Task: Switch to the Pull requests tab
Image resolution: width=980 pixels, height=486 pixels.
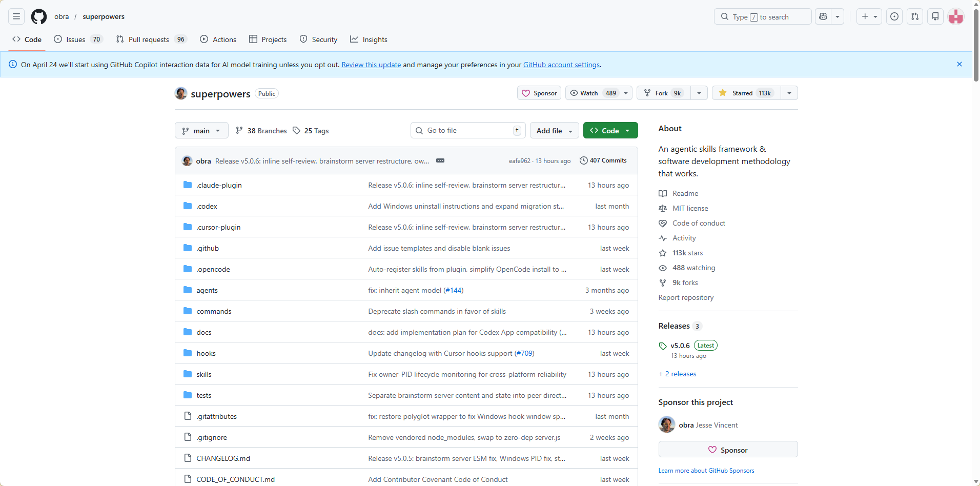Action: 149,39
